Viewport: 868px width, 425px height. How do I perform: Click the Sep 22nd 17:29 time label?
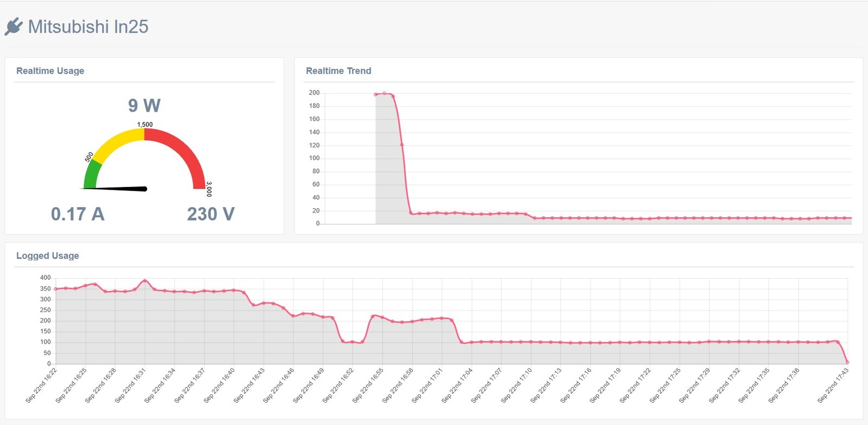pos(694,385)
